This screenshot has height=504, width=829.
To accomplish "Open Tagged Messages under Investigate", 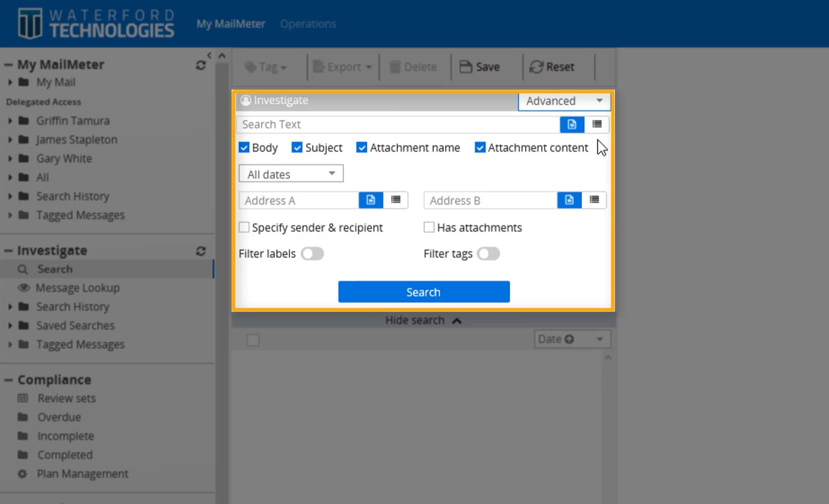I will (80, 345).
